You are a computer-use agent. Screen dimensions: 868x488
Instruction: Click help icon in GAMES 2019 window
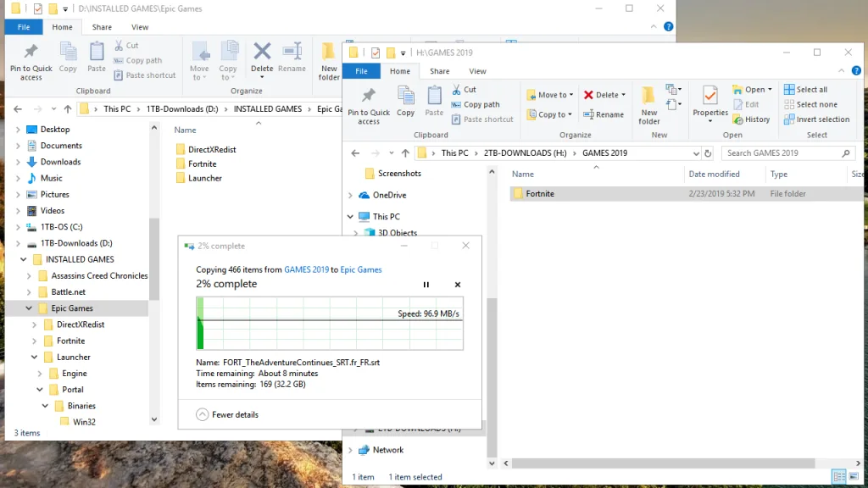[856, 71]
